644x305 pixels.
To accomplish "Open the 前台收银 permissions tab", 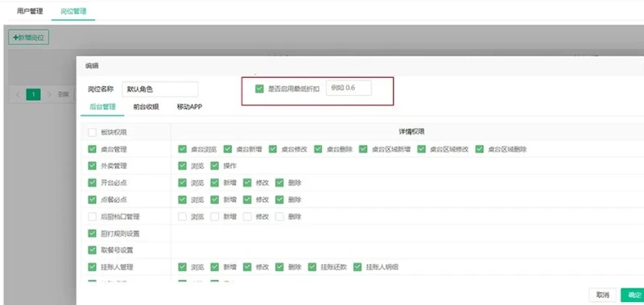I will (x=147, y=107).
